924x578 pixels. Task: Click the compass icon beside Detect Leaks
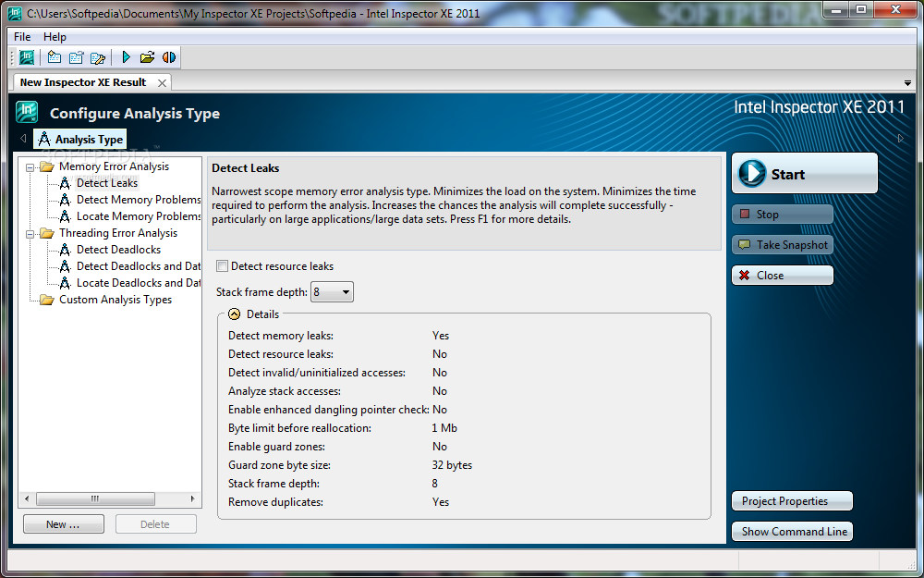coord(65,183)
